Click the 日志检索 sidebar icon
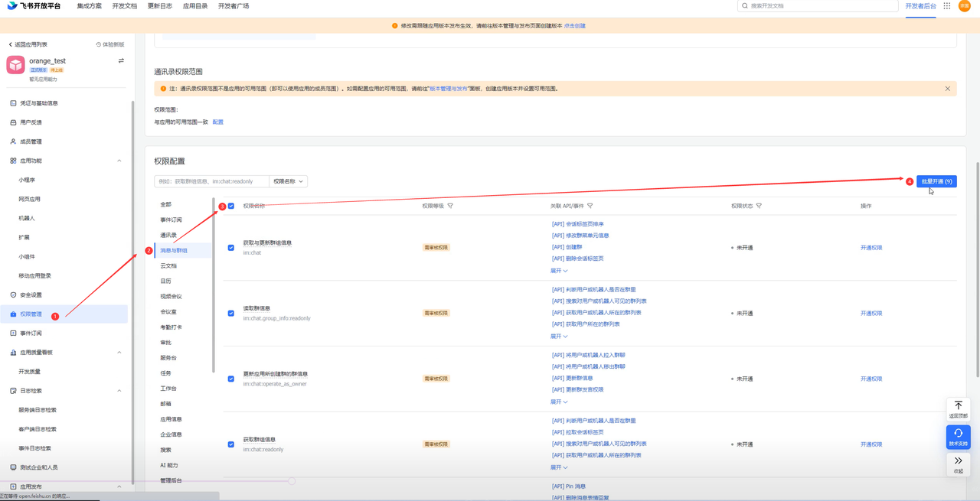 pos(13,391)
